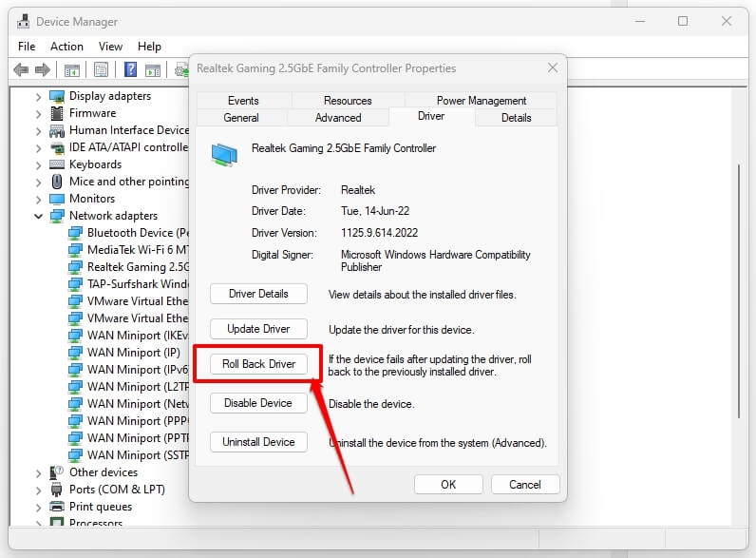Viewport: 756px width, 558px height.
Task: Select the WAN Miniport (L2TP tree item
Action: (138, 387)
